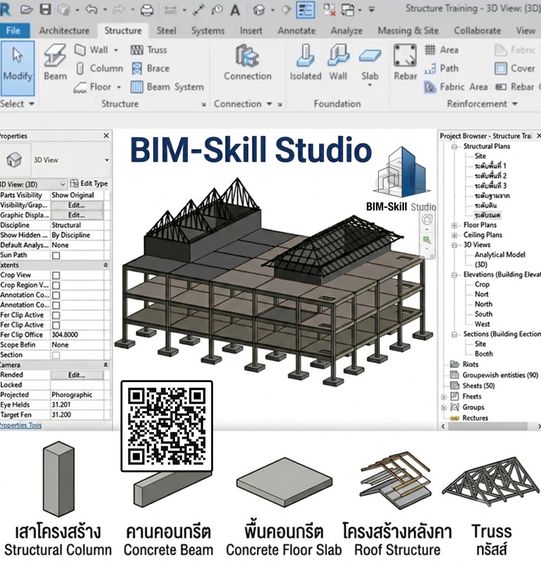Expand the Reinforcement panel dropdown
The height and width of the screenshot is (562, 541).
[x=515, y=104]
